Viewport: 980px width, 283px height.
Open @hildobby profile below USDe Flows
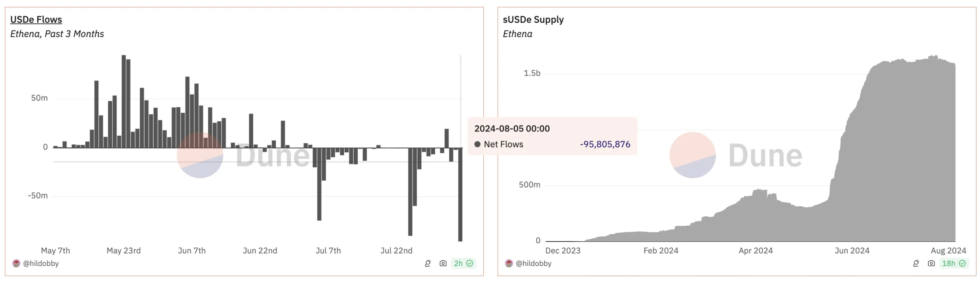pyautogui.click(x=41, y=263)
